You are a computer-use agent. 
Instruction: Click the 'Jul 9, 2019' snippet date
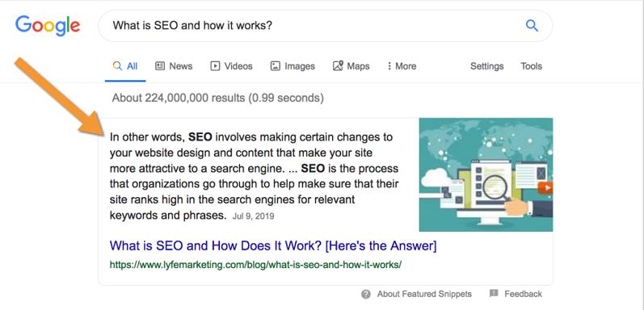[254, 216]
